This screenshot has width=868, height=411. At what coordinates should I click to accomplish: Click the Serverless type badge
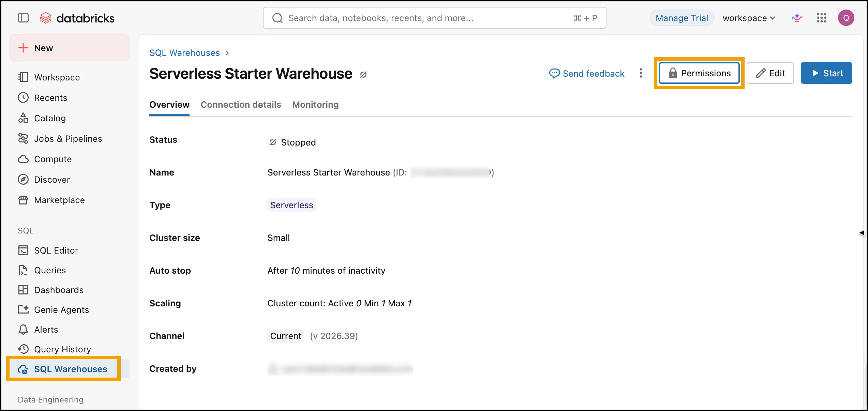point(291,205)
